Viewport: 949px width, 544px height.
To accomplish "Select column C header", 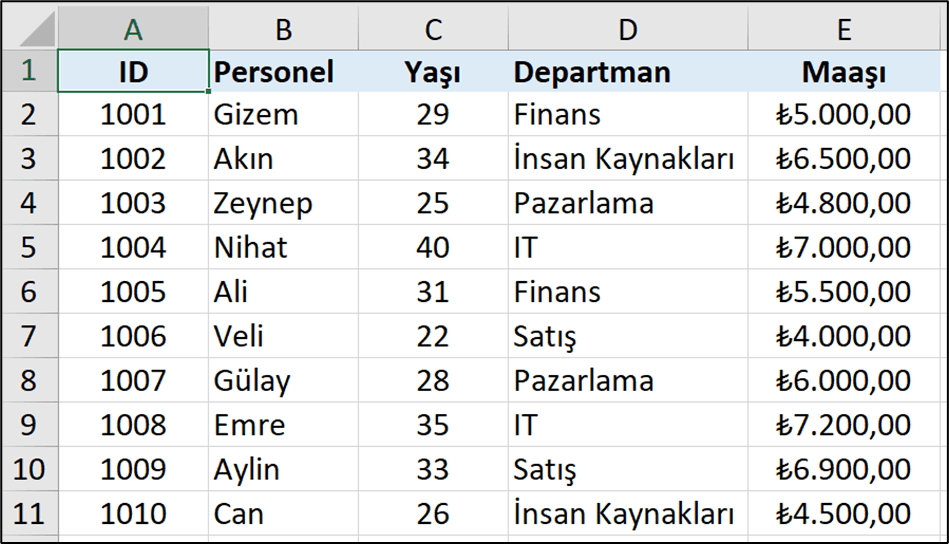I will (x=433, y=28).
